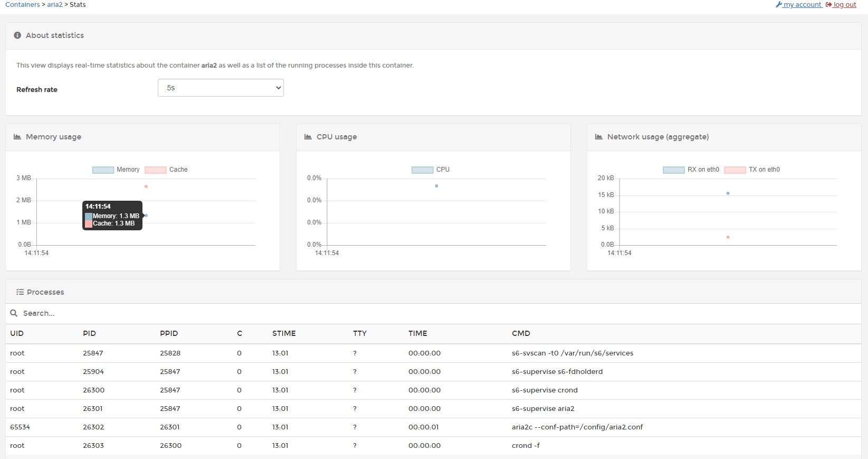Open the Refresh rate dropdown
Image resolution: width=868 pixels, height=459 pixels.
[x=221, y=88]
